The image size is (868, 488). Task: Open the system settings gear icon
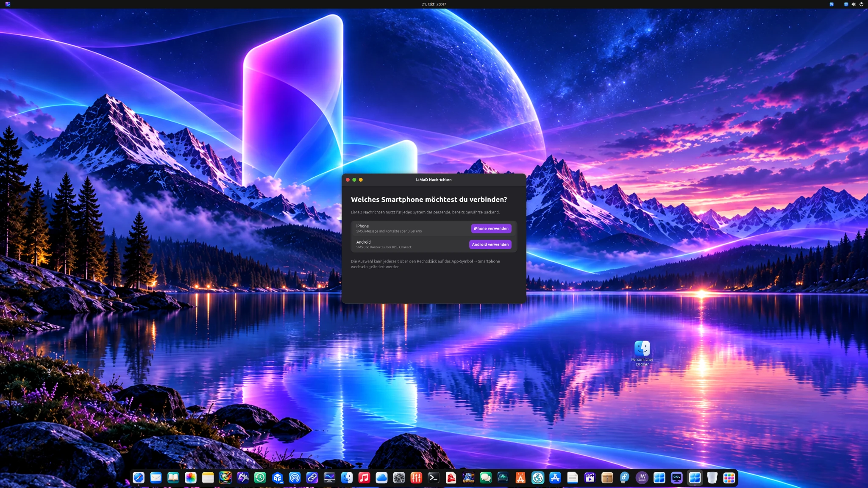[x=399, y=478]
